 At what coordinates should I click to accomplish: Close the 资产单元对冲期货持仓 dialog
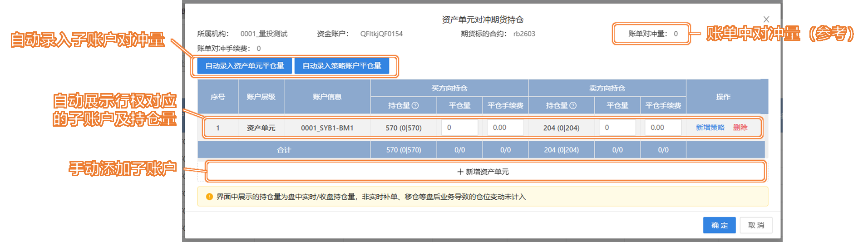point(766,20)
